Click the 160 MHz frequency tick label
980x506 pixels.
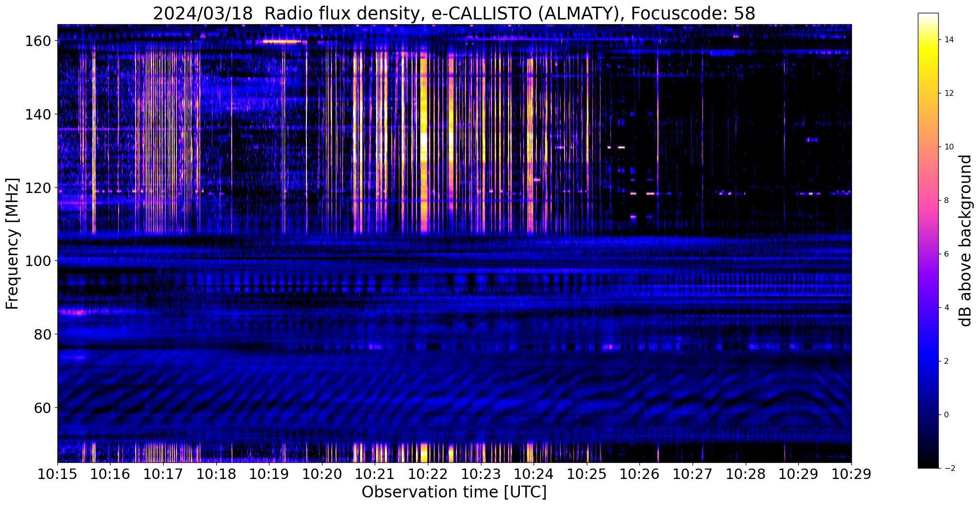click(x=38, y=41)
